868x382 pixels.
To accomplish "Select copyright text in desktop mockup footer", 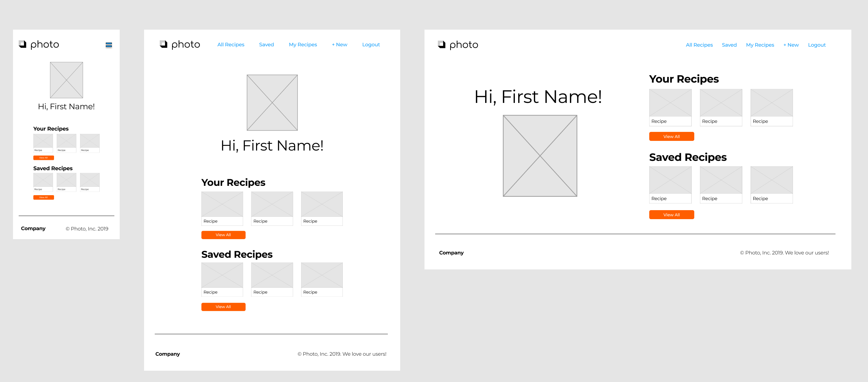I will pos(784,253).
